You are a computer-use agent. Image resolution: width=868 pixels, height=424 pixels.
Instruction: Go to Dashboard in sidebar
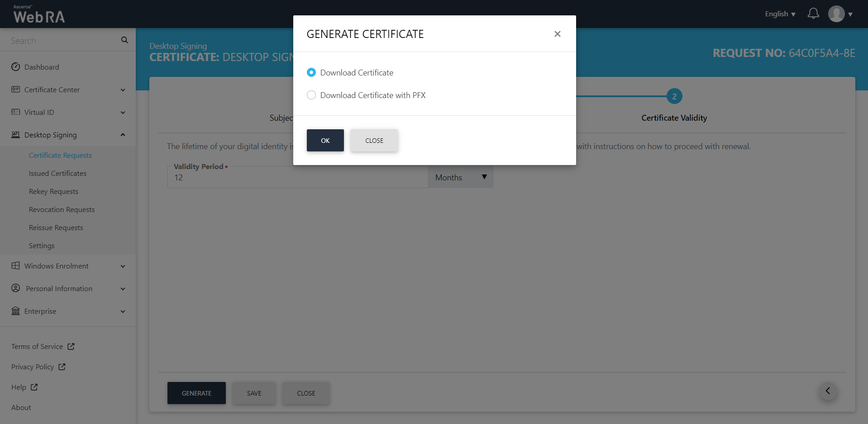pos(42,67)
